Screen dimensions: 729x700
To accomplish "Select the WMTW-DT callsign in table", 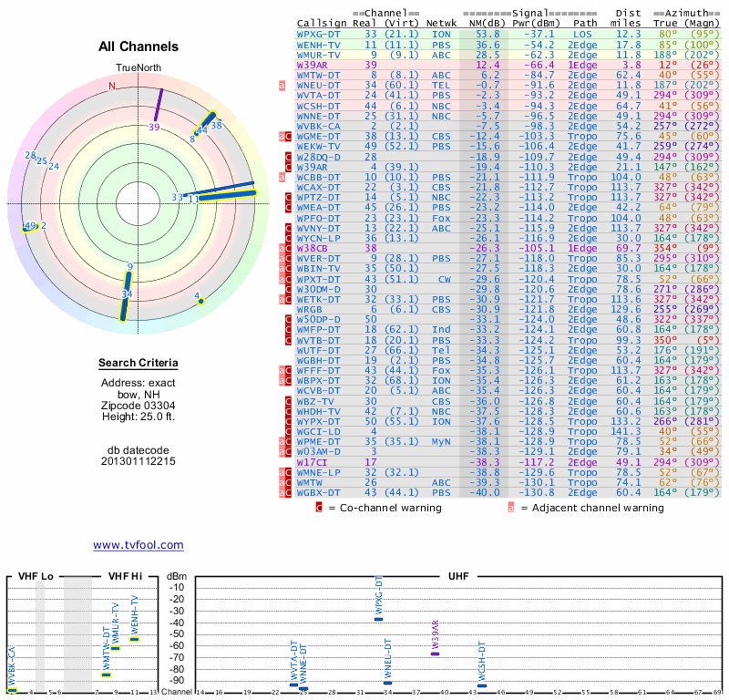I will coord(318,76).
